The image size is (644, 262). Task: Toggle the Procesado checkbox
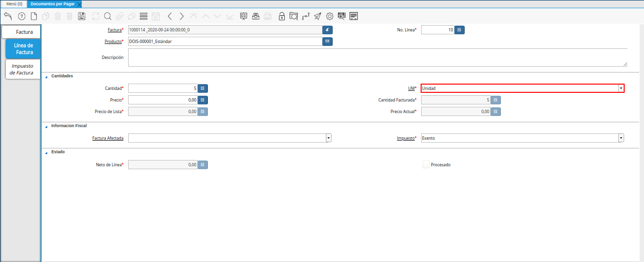tap(426, 164)
